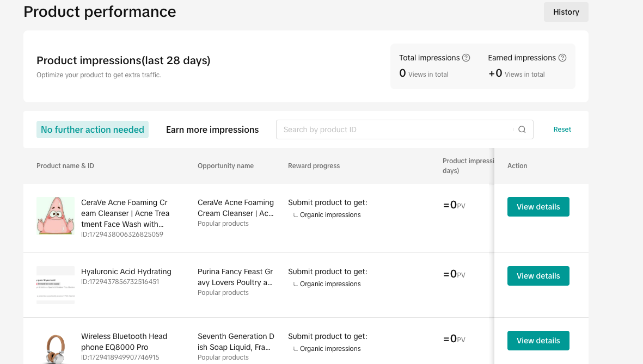Click Earned impressions help icon
This screenshot has height=364, width=643.
click(x=562, y=58)
